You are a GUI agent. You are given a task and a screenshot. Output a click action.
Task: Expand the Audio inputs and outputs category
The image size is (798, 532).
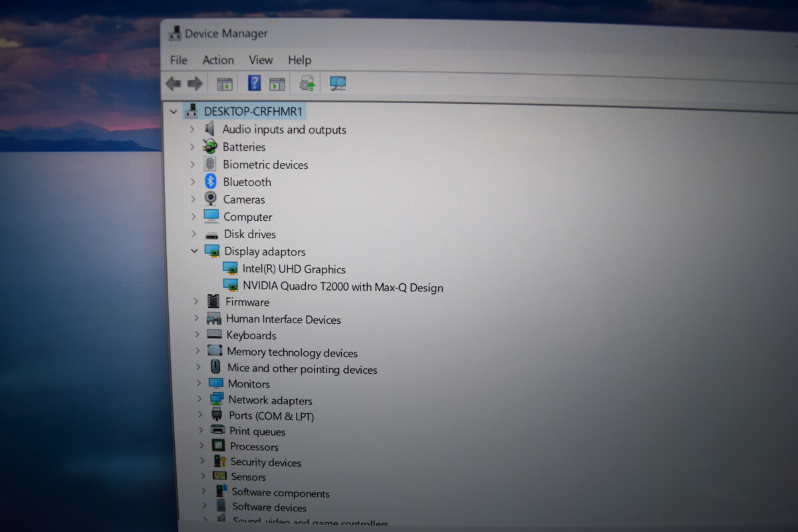(x=192, y=129)
